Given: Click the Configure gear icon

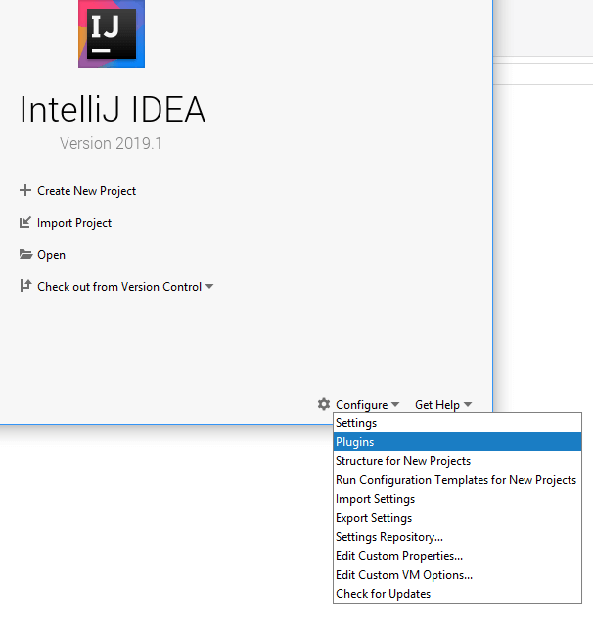Looking at the screenshot, I should pos(324,404).
